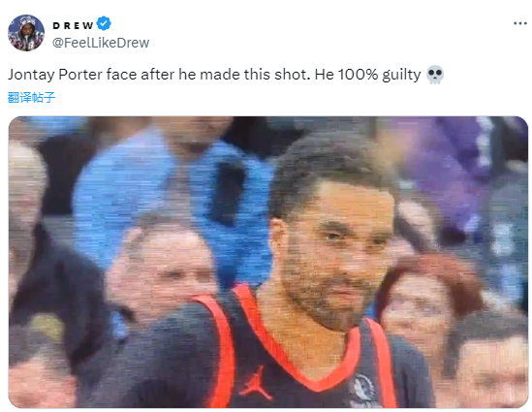
Task: Click the "100% guilty" text
Action: (379, 75)
